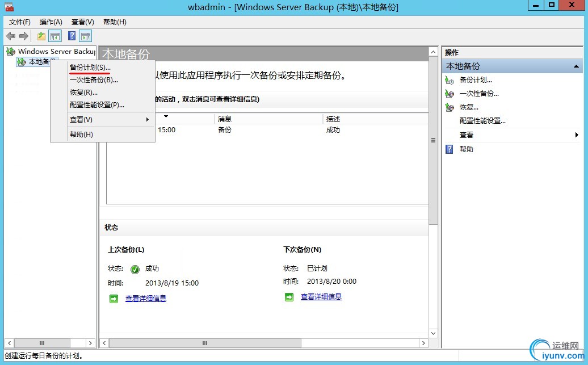Maximize the wbadmin window

(x=551, y=5)
